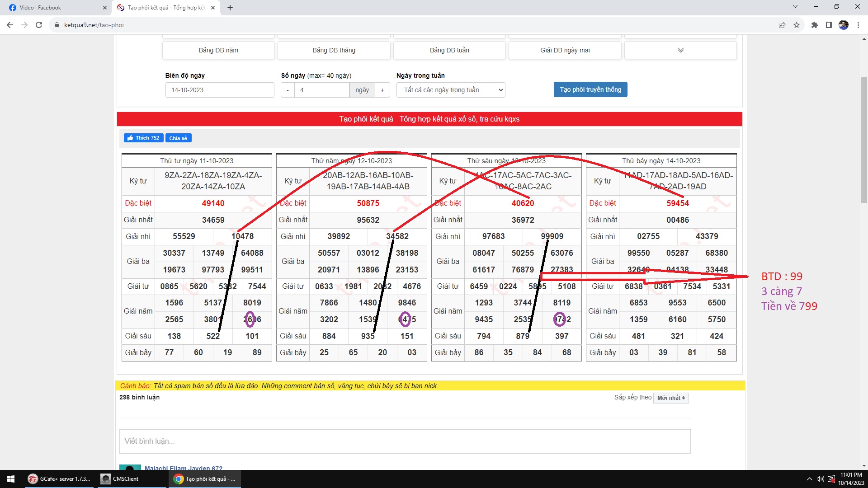Decrease number of days with minus button
This screenshot has width=868, height=488.
click(288, 90)
